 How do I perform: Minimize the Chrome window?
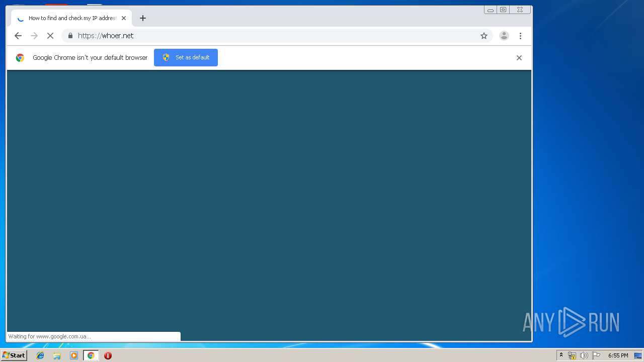(x=491, y=10)
